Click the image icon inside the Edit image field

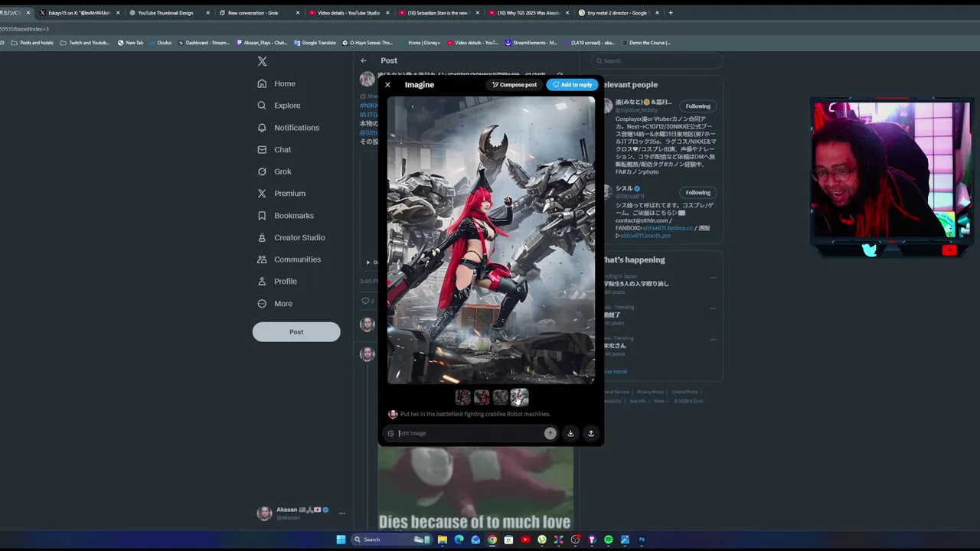tap(390, 433)
